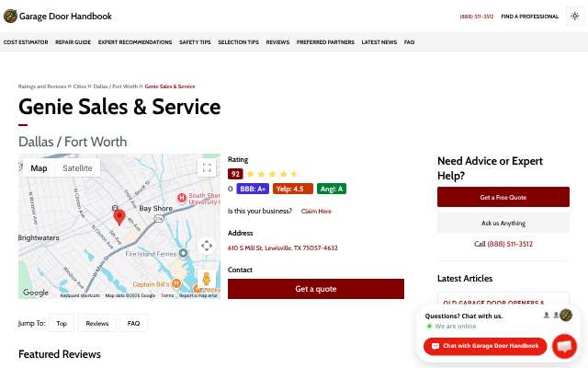Click Claim Here link

(x=316, y=211)
